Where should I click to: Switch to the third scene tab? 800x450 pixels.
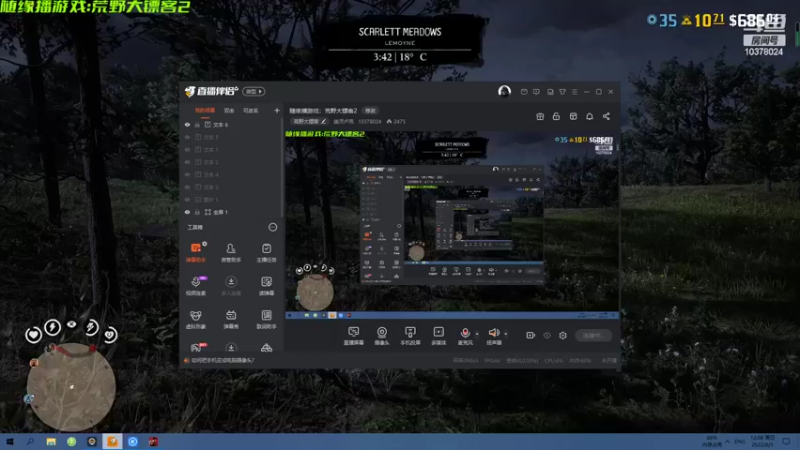point(251,110)
